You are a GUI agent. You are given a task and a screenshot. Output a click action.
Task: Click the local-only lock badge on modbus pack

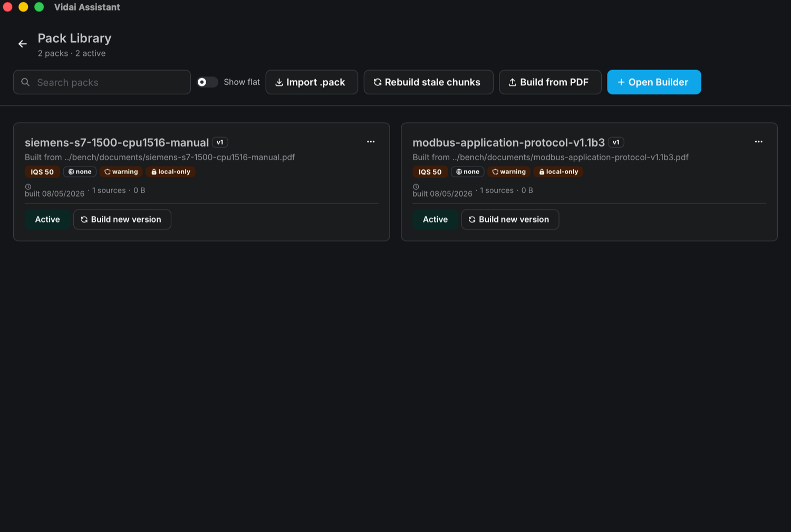pos(558,172)
